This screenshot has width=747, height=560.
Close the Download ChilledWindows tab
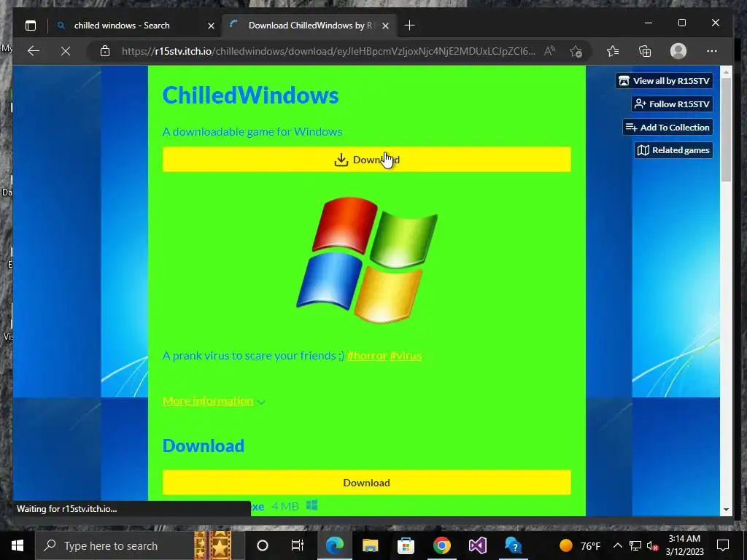coord(385,26)
